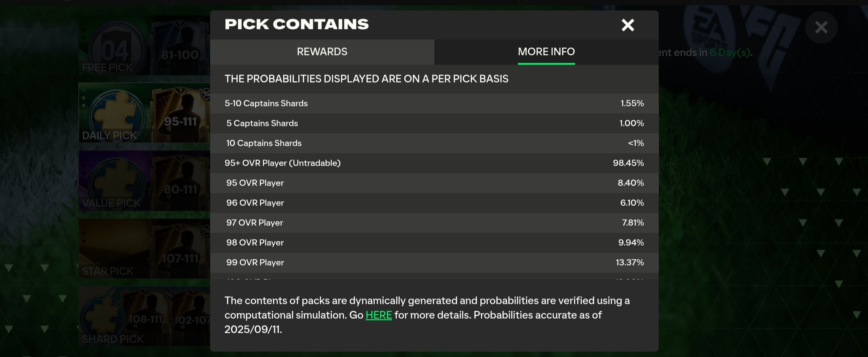Close the Pick Contains dialog
The image size is (868, 357).
point(627,25)
